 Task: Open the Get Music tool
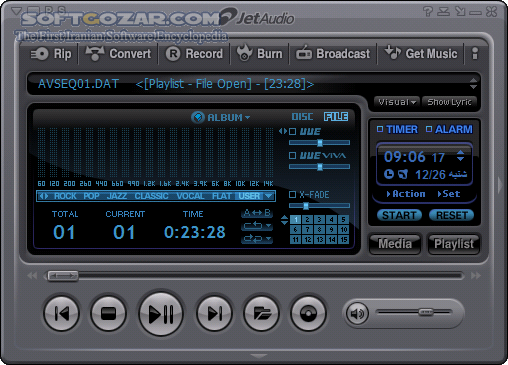pyautogui.click(x=421, y=53)
